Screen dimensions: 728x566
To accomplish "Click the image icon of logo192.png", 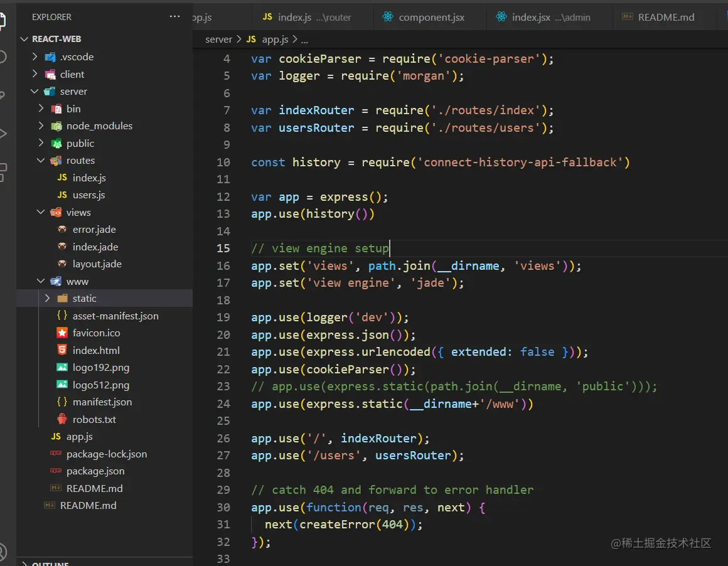I will tap(62, 367).
